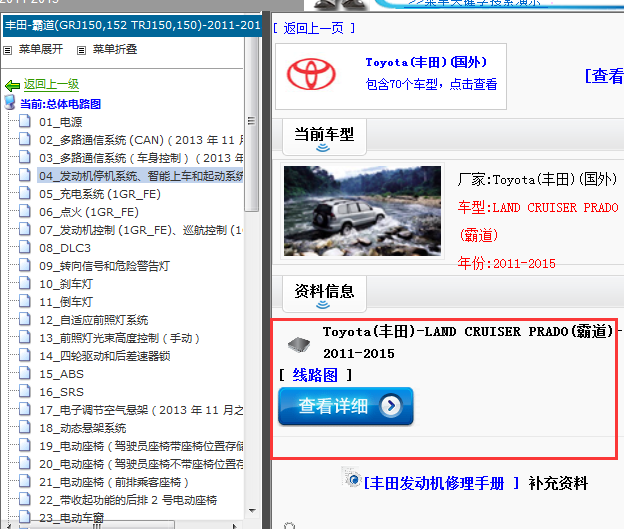This screenshot has height=529, width=624.
Task: Select 05_充电系统 (1GR_FE) item
Action: (100, 194)
